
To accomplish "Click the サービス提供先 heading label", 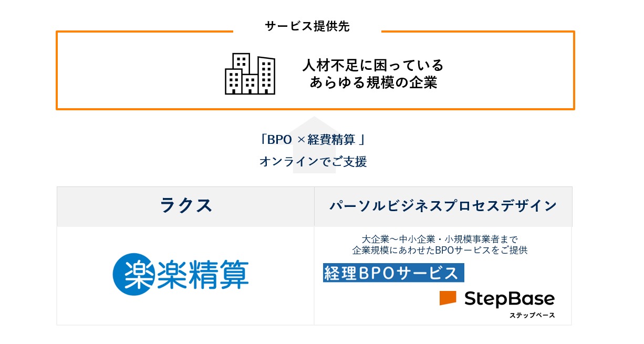I will pos(307,27).
